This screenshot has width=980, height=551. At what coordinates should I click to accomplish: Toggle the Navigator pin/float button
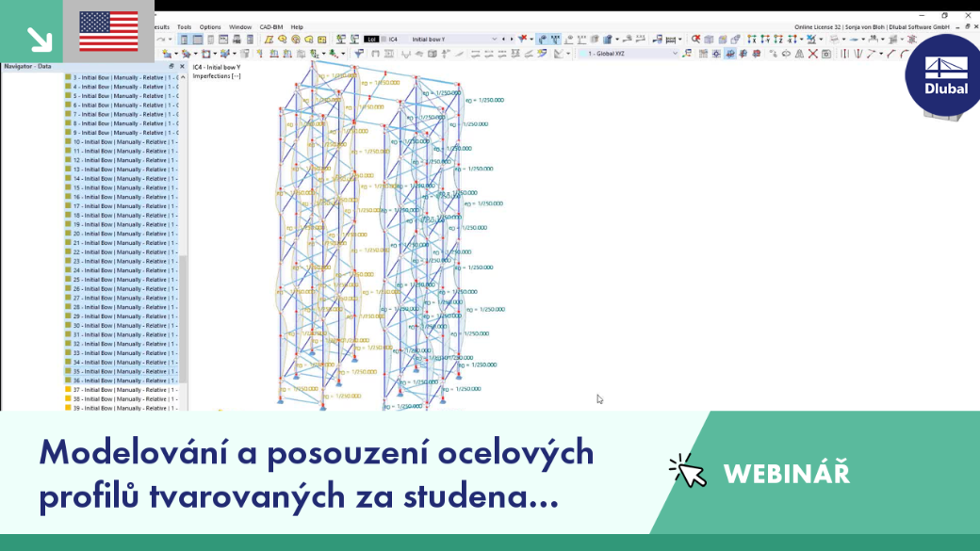(x=171, y=66)
